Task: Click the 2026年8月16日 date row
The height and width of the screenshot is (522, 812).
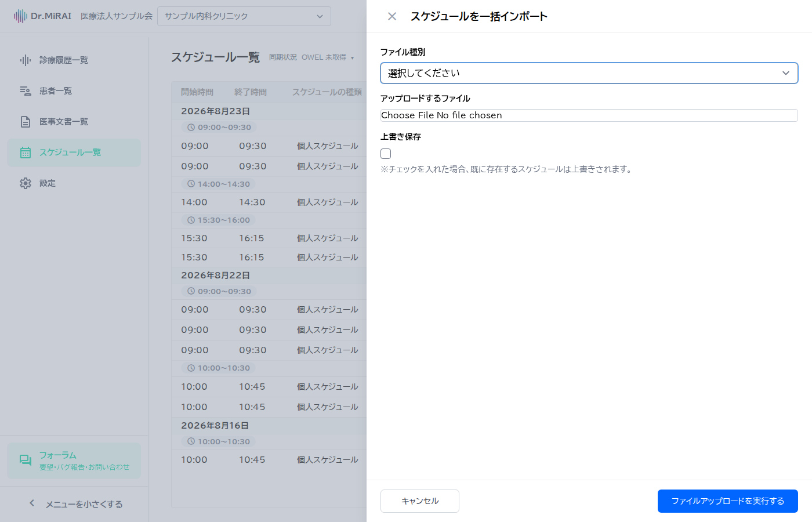Action: point(269,426)
